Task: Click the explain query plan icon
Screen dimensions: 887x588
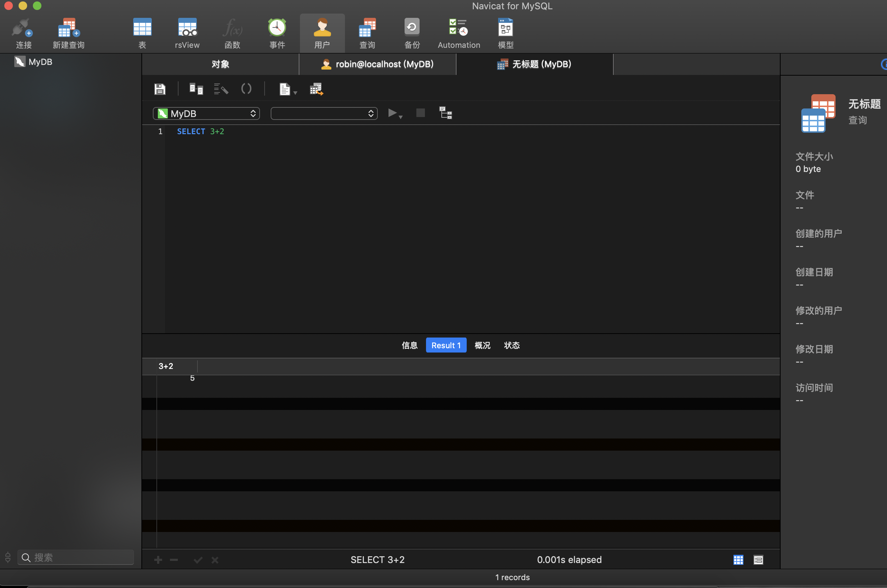Action: tap(446, 112)
